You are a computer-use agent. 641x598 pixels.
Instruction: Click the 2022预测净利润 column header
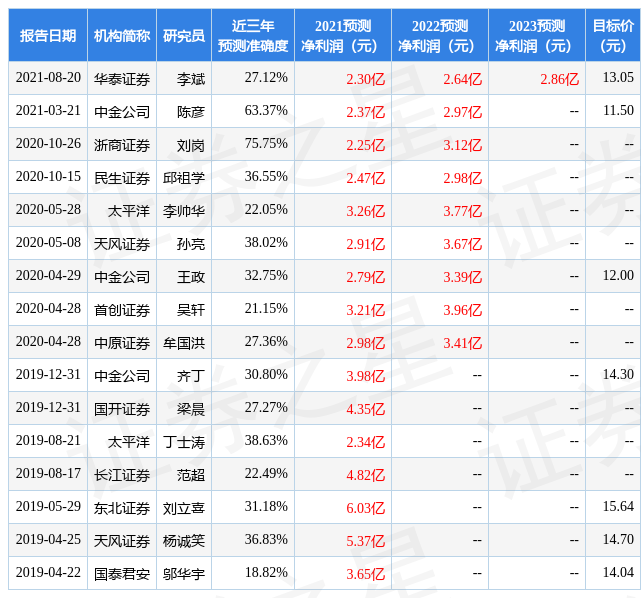pos(440,36)
